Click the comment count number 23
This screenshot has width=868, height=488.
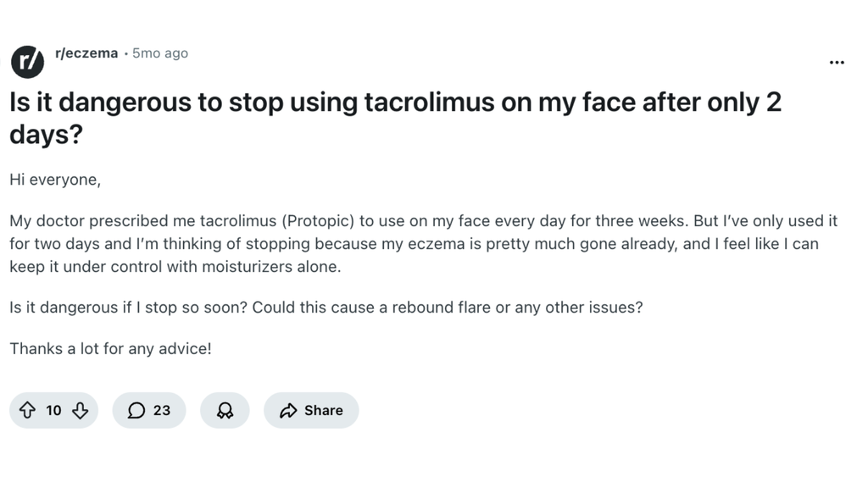[x=162, y=411]
